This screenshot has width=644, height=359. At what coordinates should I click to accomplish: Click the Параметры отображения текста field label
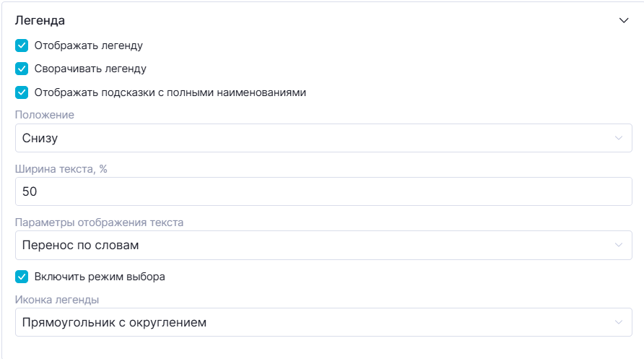click(x=99, y=222)
